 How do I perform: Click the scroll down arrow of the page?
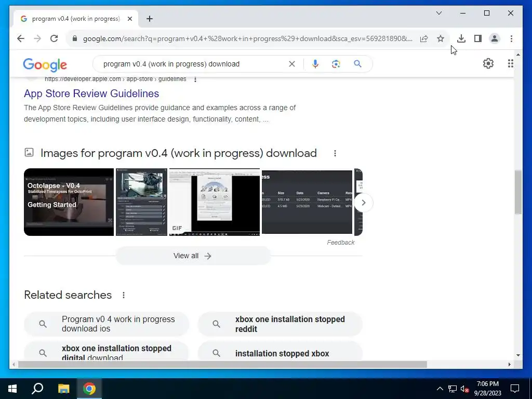point(518,355)
